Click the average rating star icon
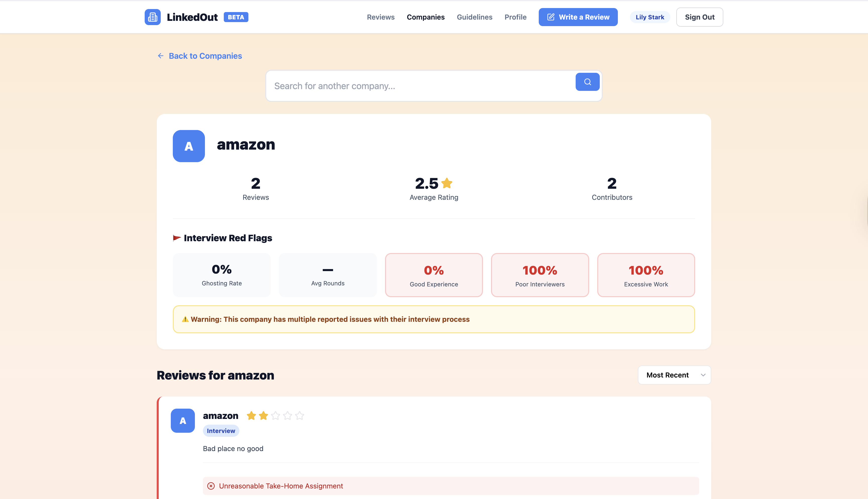 [x=447, y=183]
